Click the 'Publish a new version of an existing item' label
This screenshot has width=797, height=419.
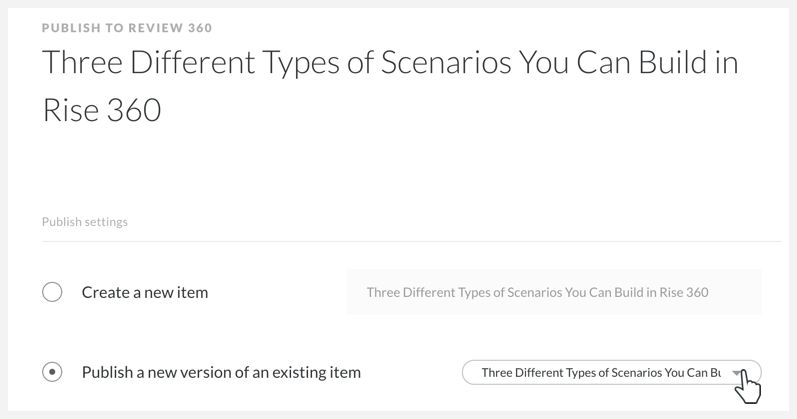point(221,372)
